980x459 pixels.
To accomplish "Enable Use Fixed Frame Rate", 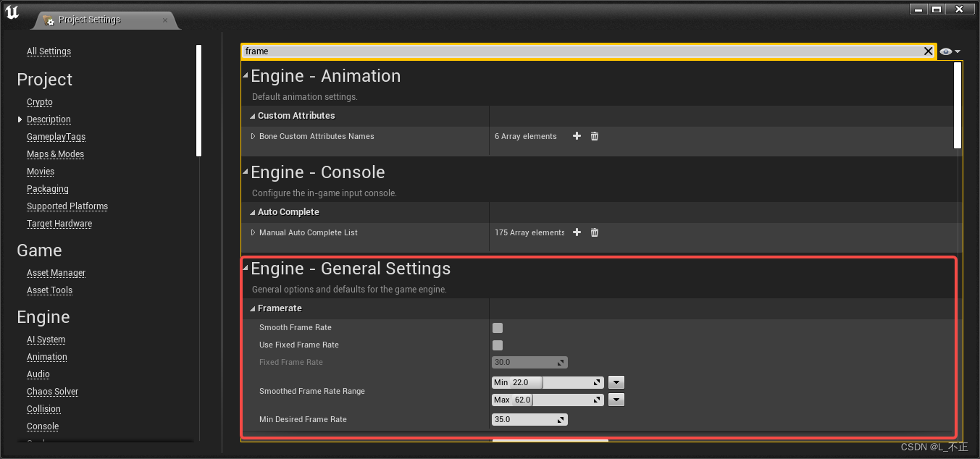I will [497, 345].
